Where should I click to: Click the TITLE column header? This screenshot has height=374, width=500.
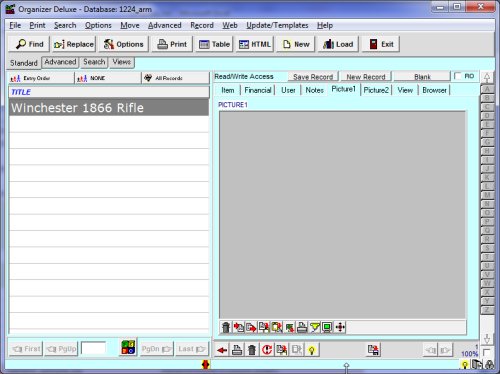[109, 92]
